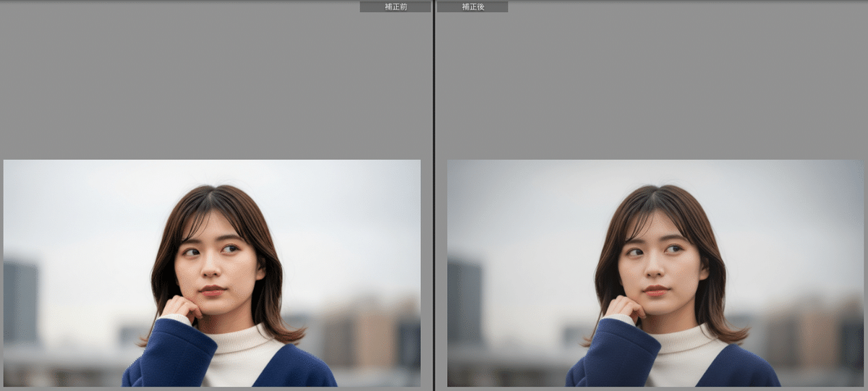Click the vertical divider between before and after

pyautogui.click(x=433, y=195)
